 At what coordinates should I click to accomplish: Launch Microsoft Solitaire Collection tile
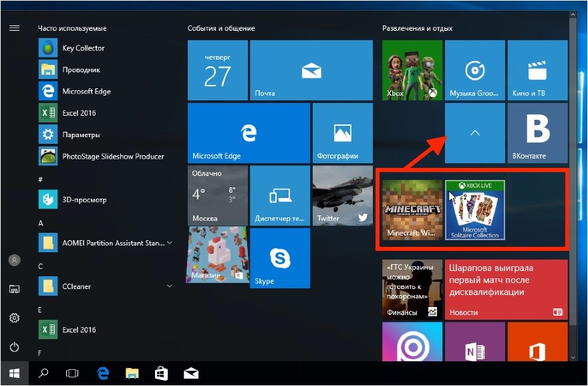point(475,209)
